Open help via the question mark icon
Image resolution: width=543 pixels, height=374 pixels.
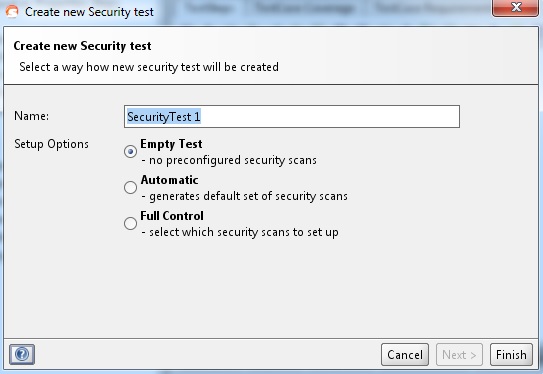click(x=22, y=354)
